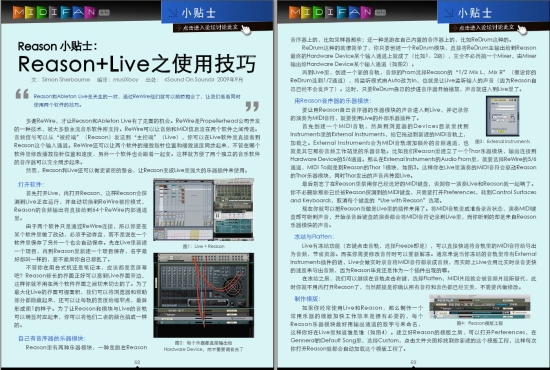Click the caption '图1: Live + Reason'
This screenshot has width=550, height=370.
[203, 246]
